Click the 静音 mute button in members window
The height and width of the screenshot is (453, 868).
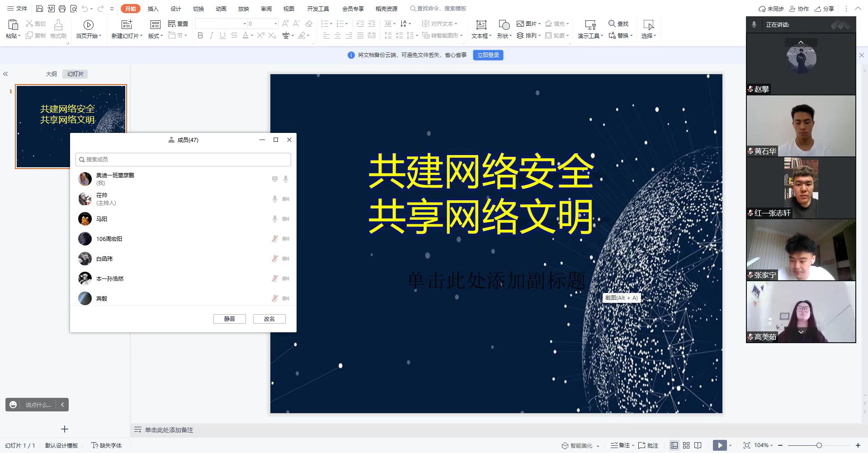(x=230, y=319)
